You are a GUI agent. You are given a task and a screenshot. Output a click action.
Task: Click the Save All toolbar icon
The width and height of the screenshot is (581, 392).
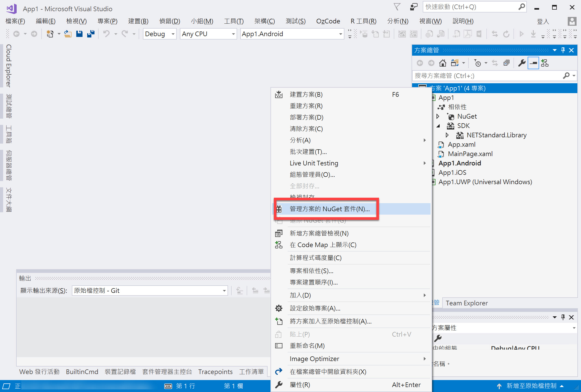click(91, 34)
